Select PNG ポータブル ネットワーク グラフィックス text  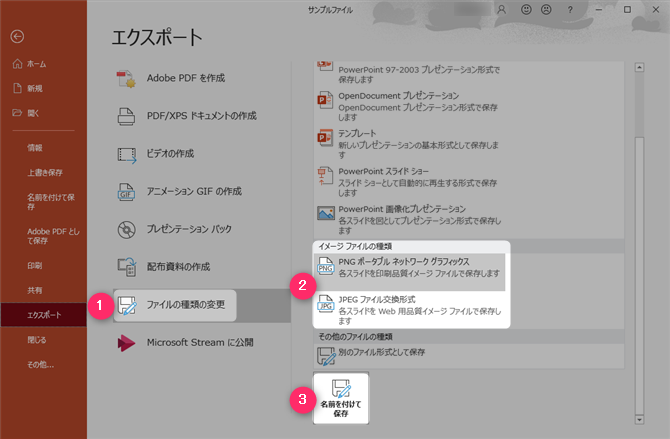404,262
